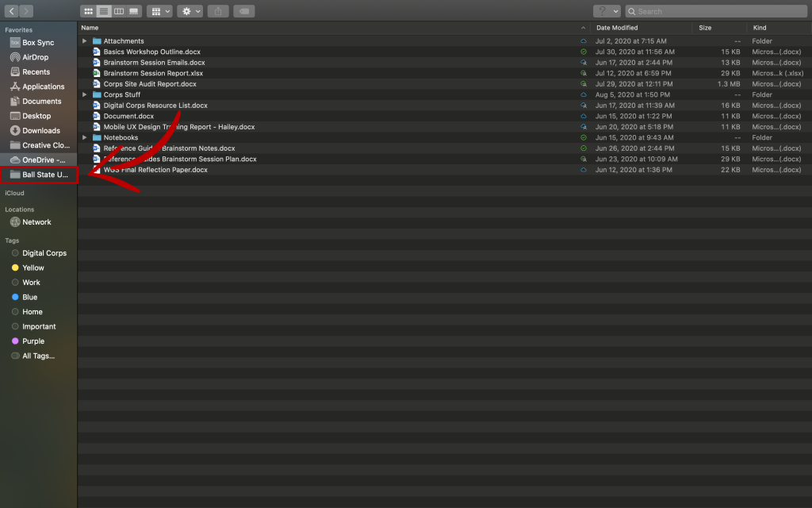Image resolution: width=812 pixels, height=508 pixels.
Task: Open the group-by arrangement dropdown
Action: (x=159, y=11)
